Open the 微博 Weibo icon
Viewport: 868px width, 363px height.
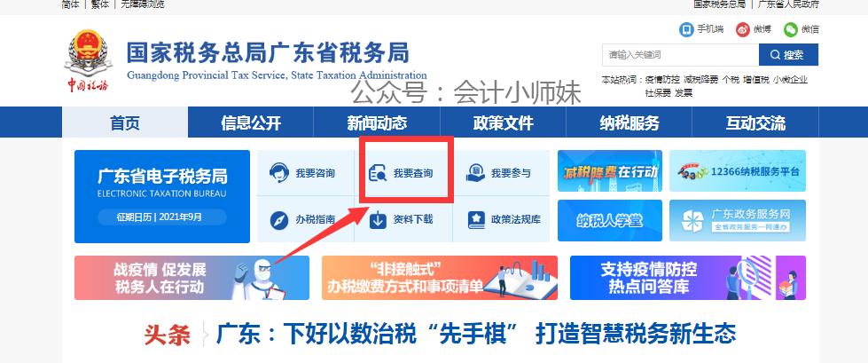coord(743,29)
